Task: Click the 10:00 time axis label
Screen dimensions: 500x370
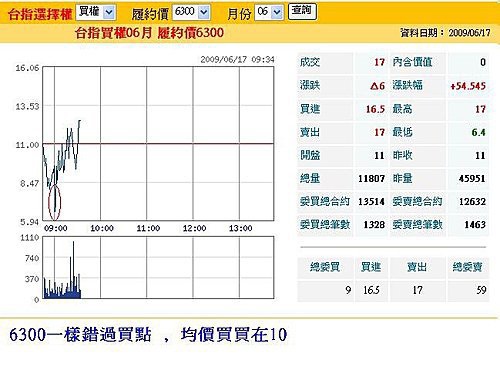Action: [x=102, y=229]
